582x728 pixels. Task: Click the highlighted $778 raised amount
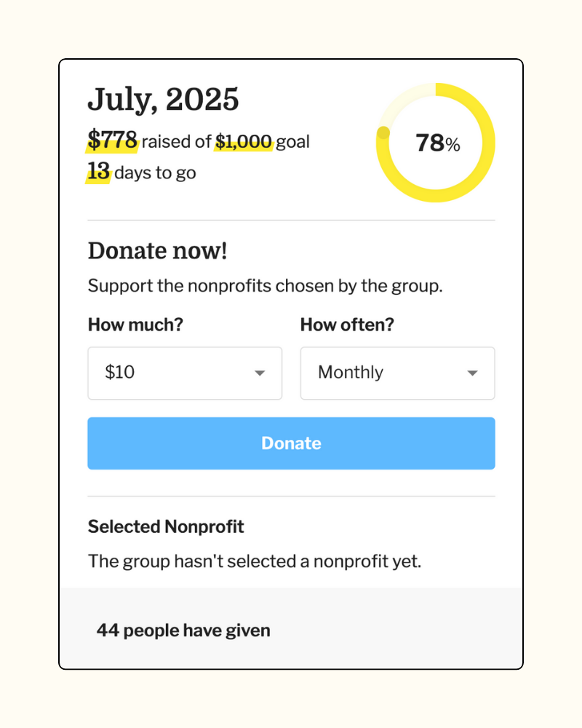click(112, 140)
